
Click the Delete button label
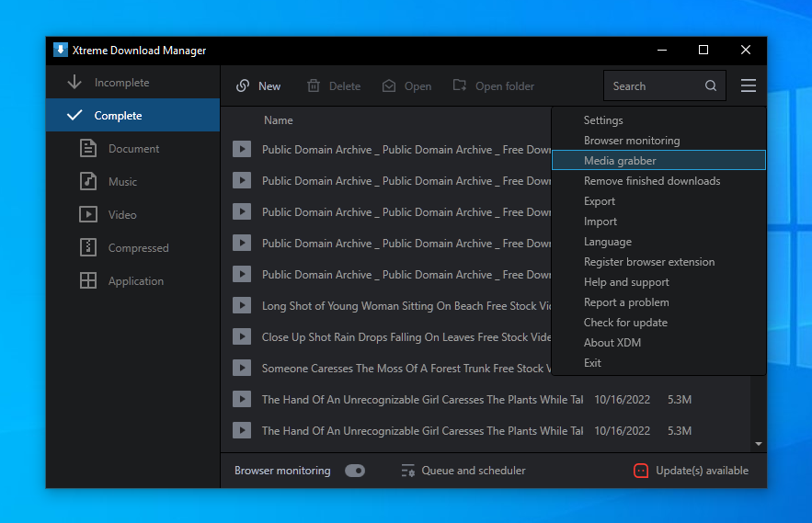click(344, 86)
